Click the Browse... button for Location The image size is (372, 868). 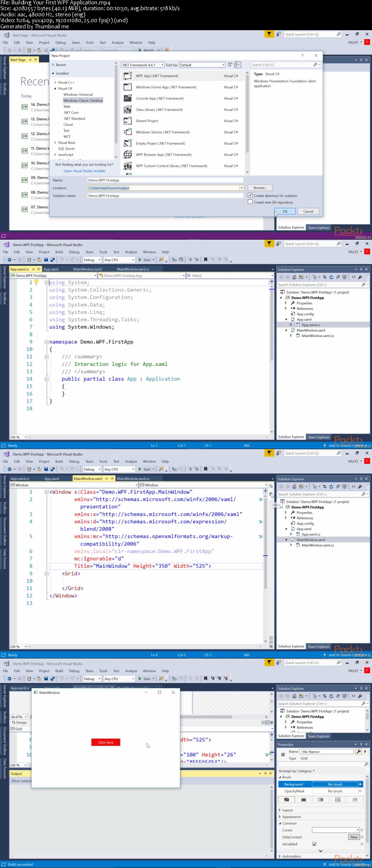tap(260, 188)
